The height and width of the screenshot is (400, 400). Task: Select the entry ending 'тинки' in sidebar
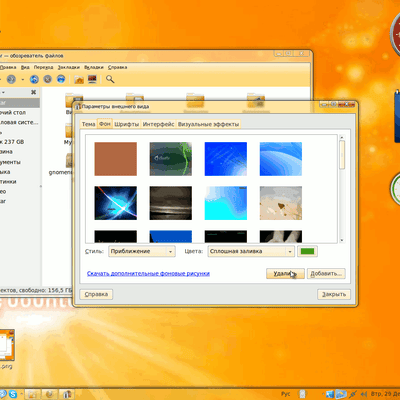[x=8, y=182]
